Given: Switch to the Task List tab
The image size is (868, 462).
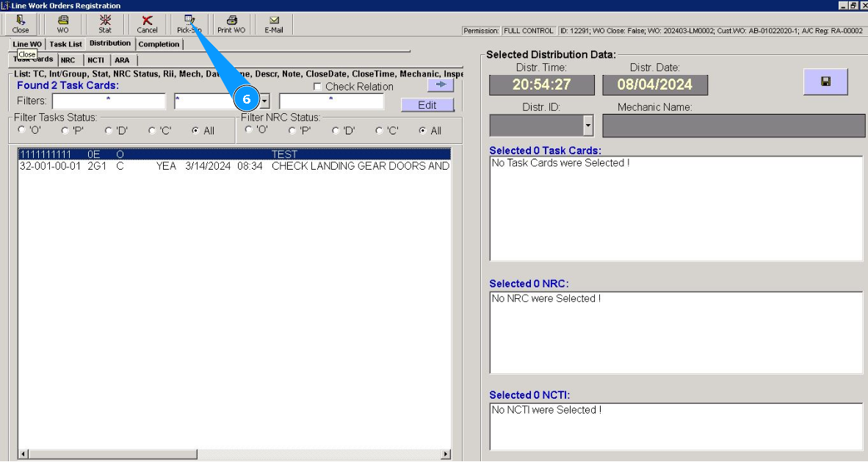Looking at the screenshot, I should pos(65,44).
